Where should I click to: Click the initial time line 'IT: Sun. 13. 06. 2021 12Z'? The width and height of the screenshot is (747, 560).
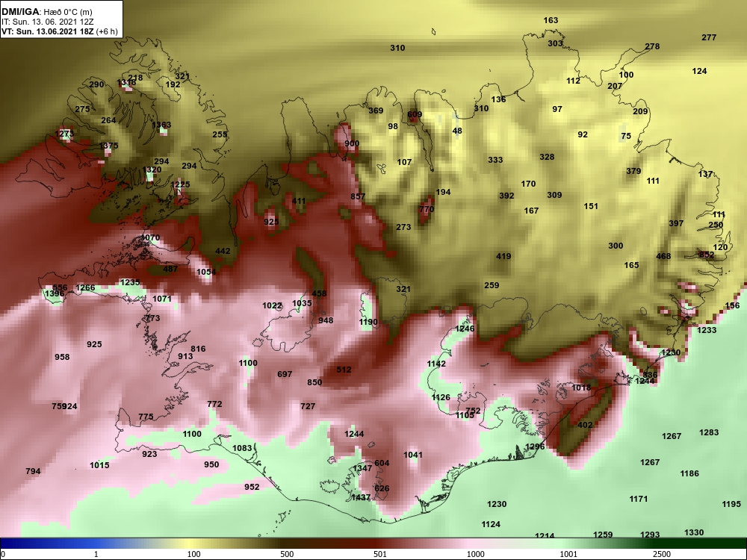tap(48, 22)
